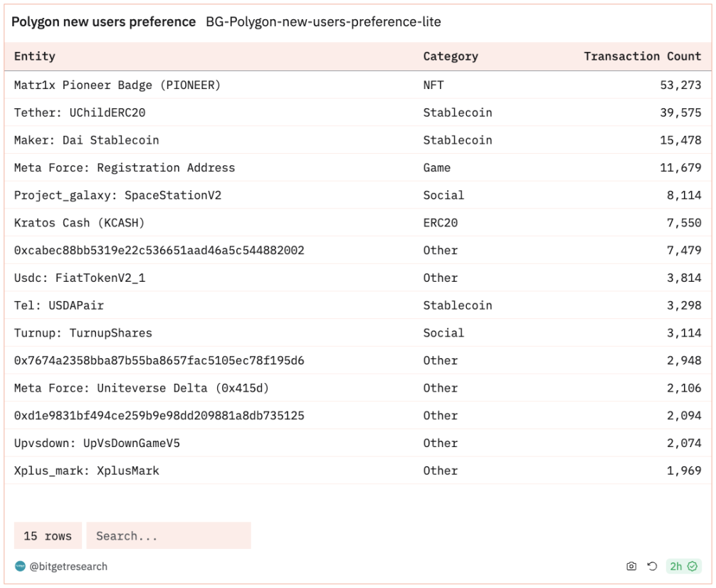This screenshot has width=716, height=588.
Task: Select Xplus_mark: XplusMark cell
Action: (x=87, y=471)
